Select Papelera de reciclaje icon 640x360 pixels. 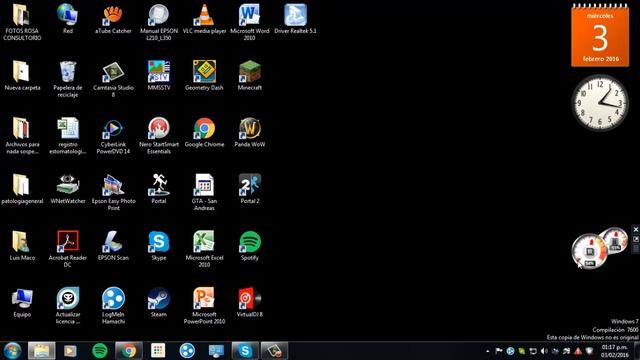point(68,79)
